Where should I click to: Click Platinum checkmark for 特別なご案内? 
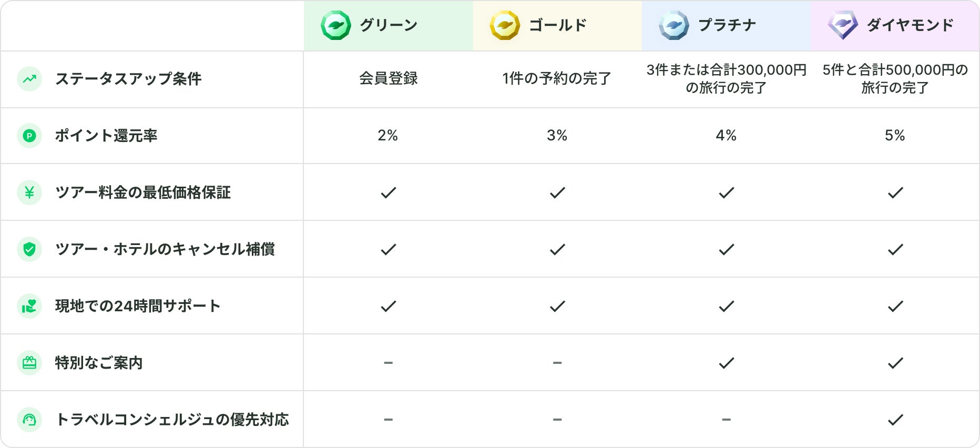pos(726,363)
